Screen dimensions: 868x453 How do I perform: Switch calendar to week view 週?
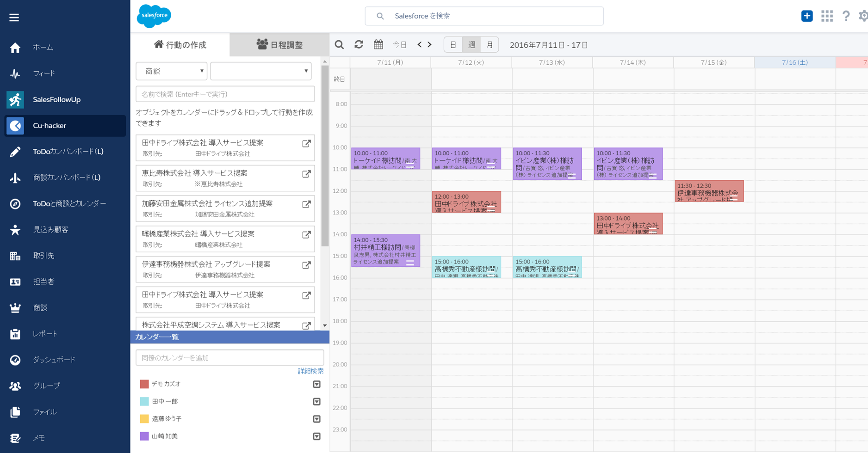coord(471,45)
